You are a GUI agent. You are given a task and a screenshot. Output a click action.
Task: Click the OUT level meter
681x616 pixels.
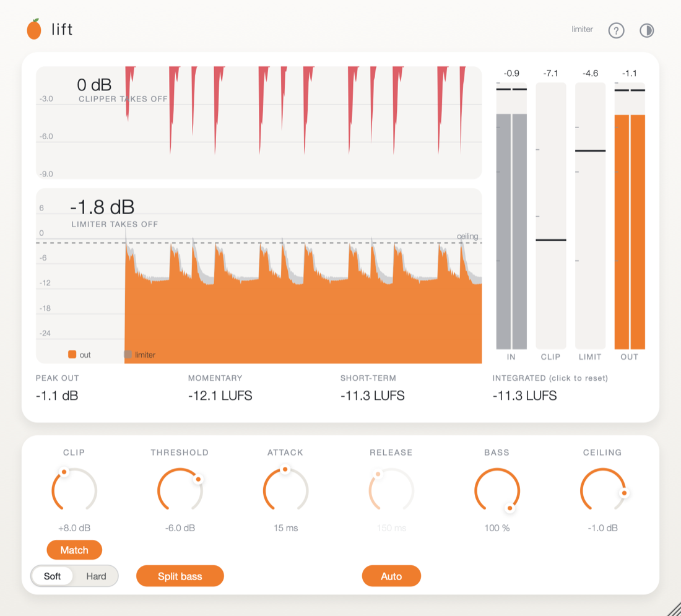click(630, 216)
